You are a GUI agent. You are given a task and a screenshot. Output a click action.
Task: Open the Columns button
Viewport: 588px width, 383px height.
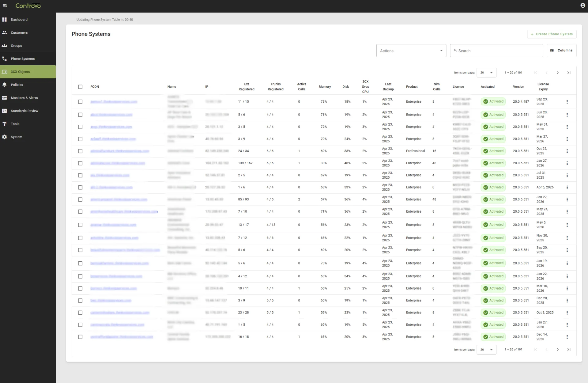coord(562,50)
